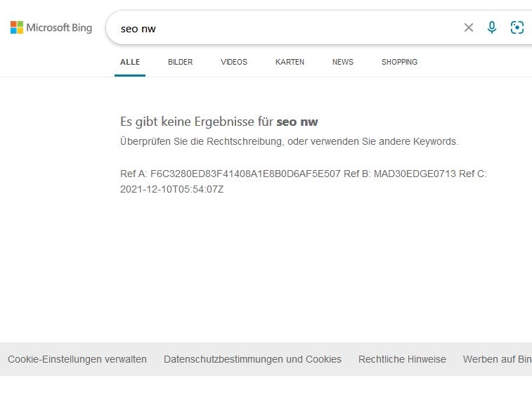Focus the search box containing 'seo nw'
This screenshot has width=532, height=402.
281,29
